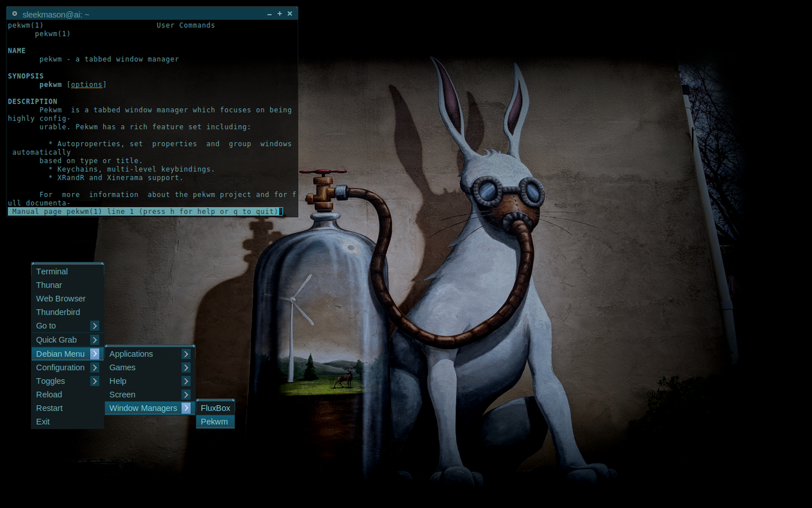812x508 pixels.
Task: Click the underlined options word in synopsis
Action: click(86, 84)
